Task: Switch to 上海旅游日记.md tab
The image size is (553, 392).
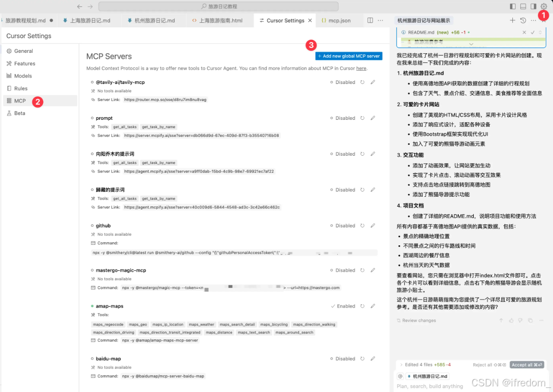Action: point(87,20)
